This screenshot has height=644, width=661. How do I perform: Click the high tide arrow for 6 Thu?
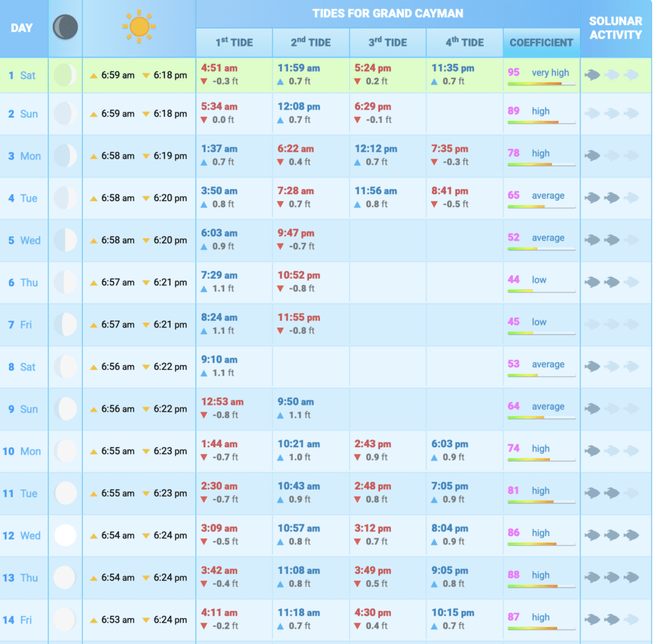tap(204, 289)
